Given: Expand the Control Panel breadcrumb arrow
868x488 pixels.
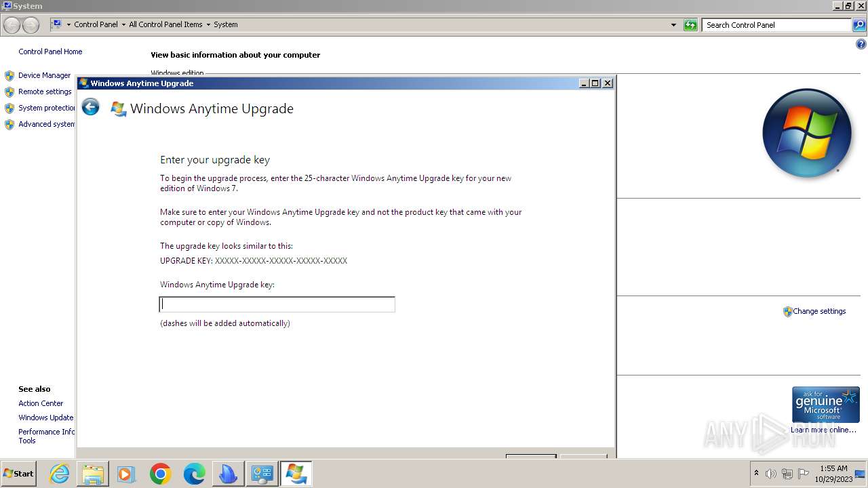Looking at the screenshot, I should click(x=123, y=24).
